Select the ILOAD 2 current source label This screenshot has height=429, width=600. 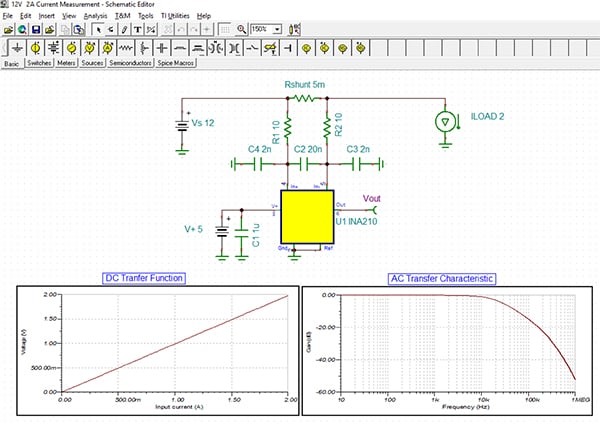pos(487,116)
